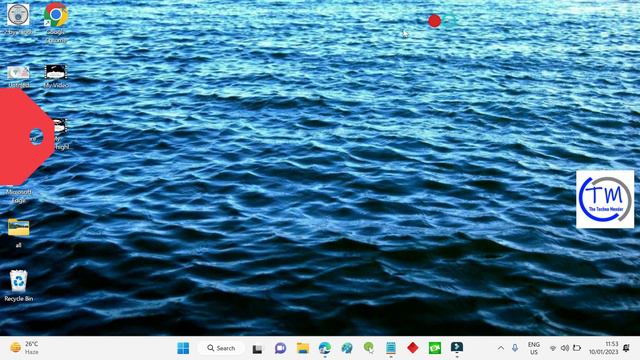Open the battery tray icon

577,348
